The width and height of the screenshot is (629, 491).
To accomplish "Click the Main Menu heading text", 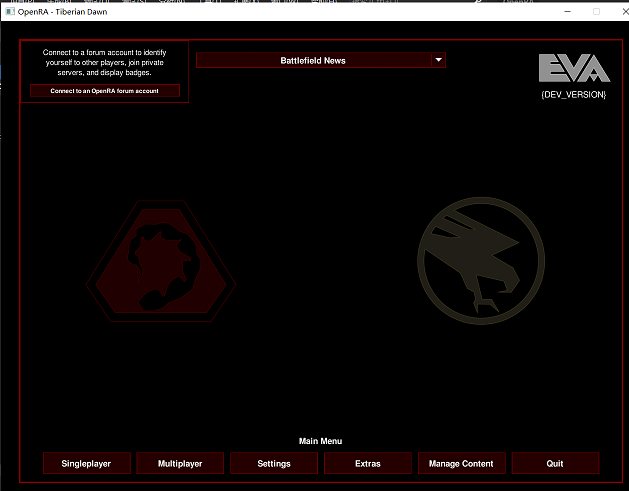I will click(321, 441).
